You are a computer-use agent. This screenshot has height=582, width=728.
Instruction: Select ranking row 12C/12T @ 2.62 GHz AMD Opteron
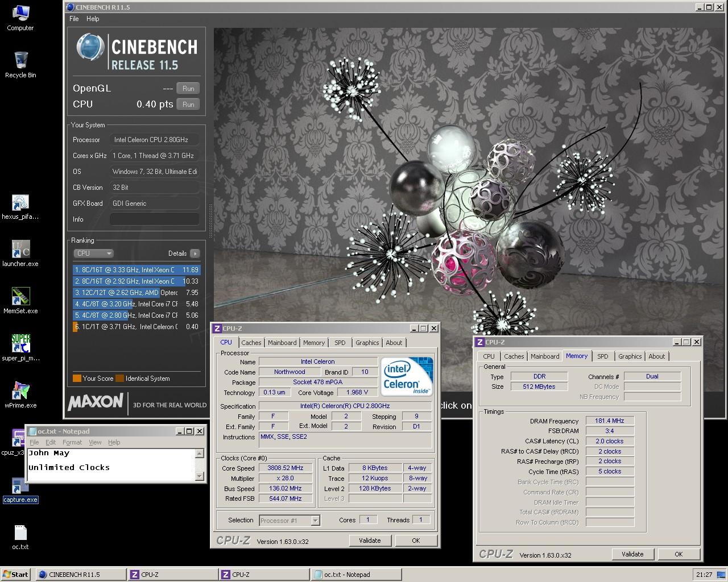click(136, 293)
